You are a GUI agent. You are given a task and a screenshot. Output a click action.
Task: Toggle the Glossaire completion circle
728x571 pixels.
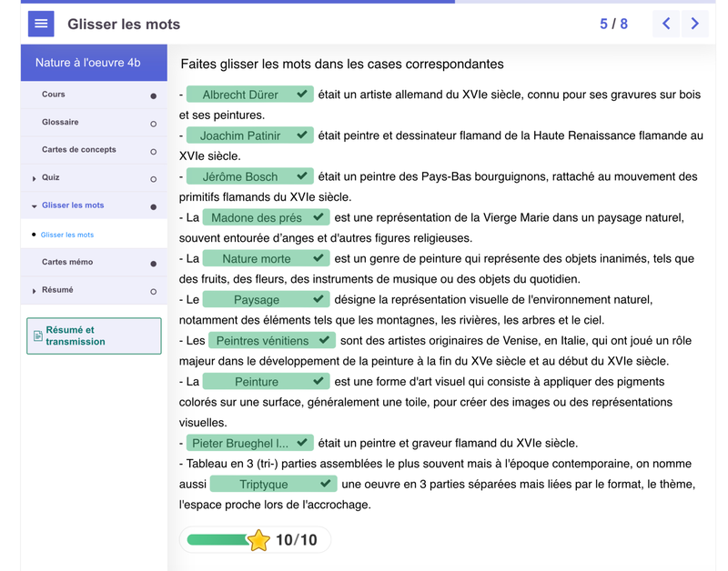pos(153,124)
